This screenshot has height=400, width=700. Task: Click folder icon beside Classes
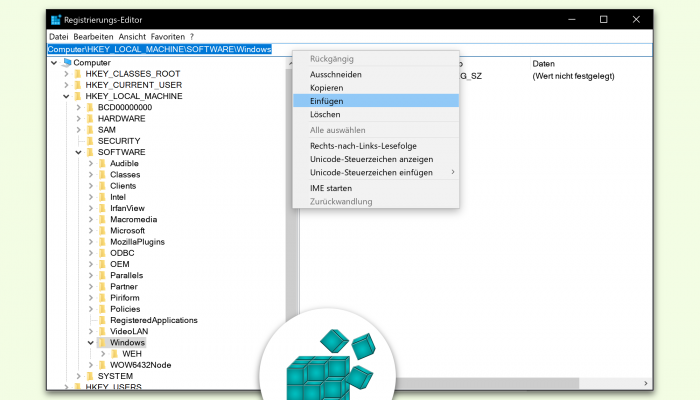pos(103,175)
